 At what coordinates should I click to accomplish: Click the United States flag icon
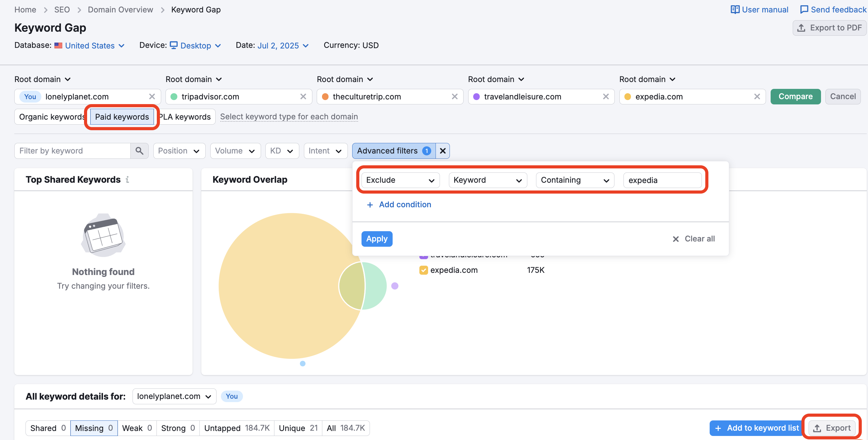coord(58,45)
